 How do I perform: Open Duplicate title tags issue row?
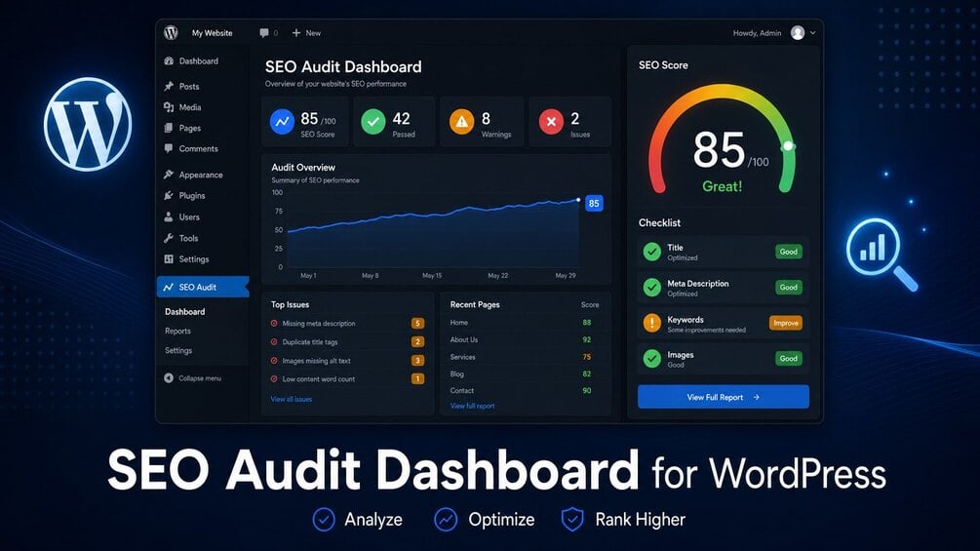tap(347, 341)
